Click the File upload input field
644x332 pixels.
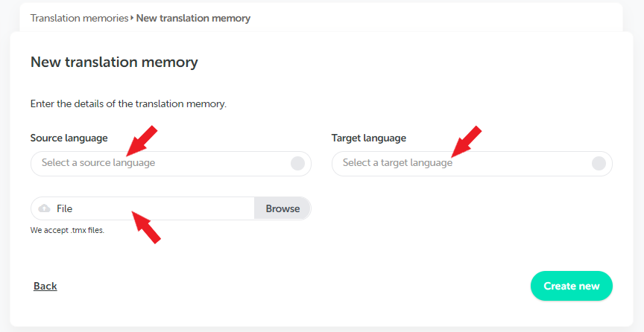tap(171, 208)
